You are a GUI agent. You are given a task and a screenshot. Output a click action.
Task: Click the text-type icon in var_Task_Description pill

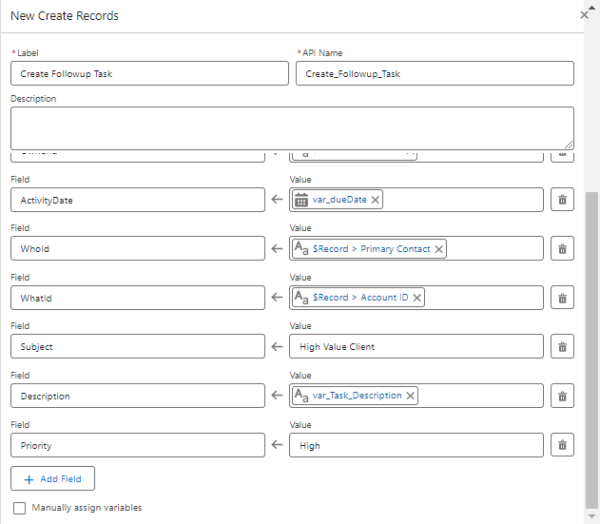pyautogui.click(x=302, y=395)
